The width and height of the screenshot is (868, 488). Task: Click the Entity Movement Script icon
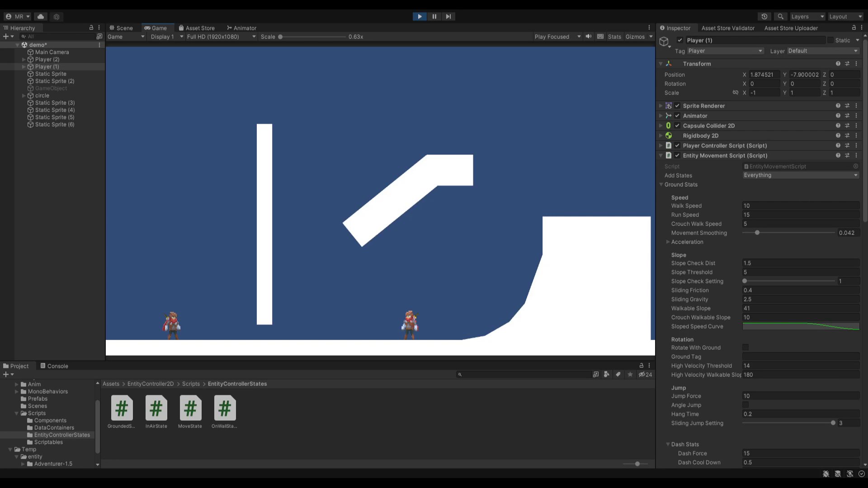tap(669, 155)
